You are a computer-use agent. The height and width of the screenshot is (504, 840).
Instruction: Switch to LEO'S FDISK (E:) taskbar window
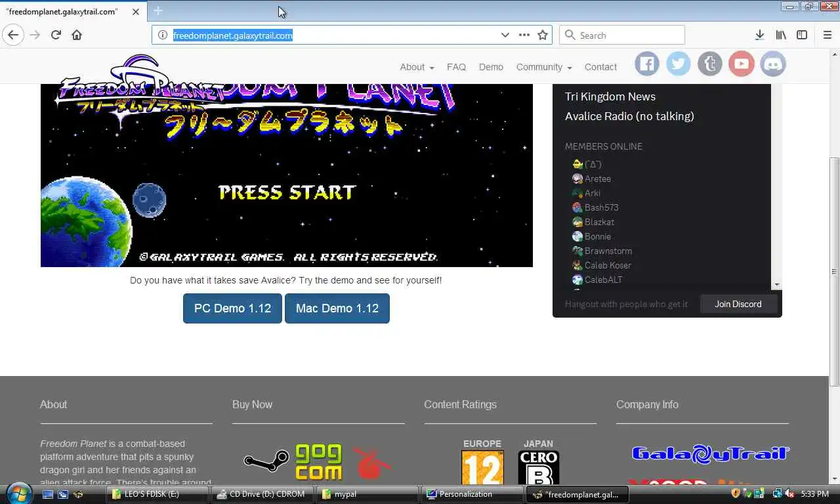pyautogui.click(x=157, y=494)
